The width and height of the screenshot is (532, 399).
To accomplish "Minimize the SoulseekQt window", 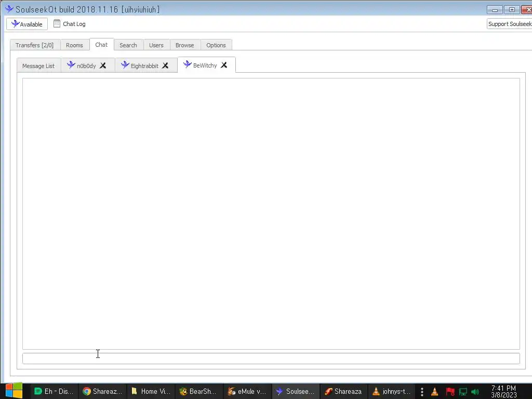I will click(495, 9).
